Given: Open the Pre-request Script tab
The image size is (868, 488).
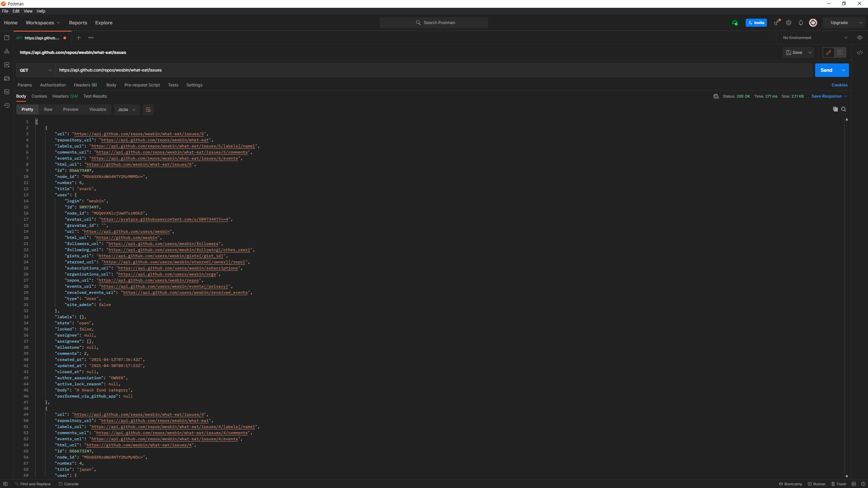Looking at the screenshot, I should click(142, 85).
